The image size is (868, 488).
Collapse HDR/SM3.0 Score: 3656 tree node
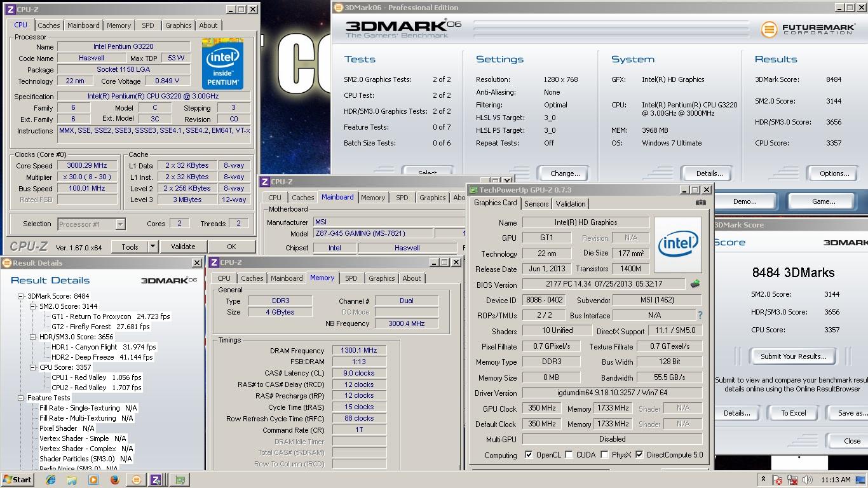point(33,337)
